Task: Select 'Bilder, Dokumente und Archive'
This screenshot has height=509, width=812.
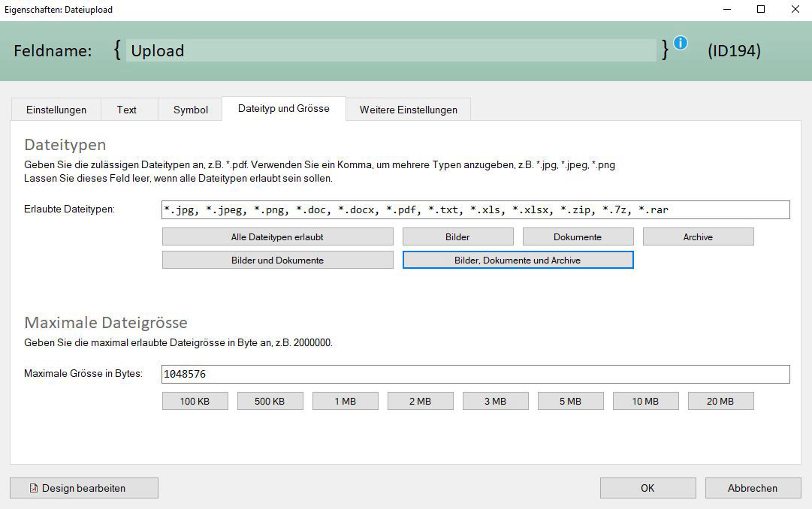Action: [x=517, y=259]
